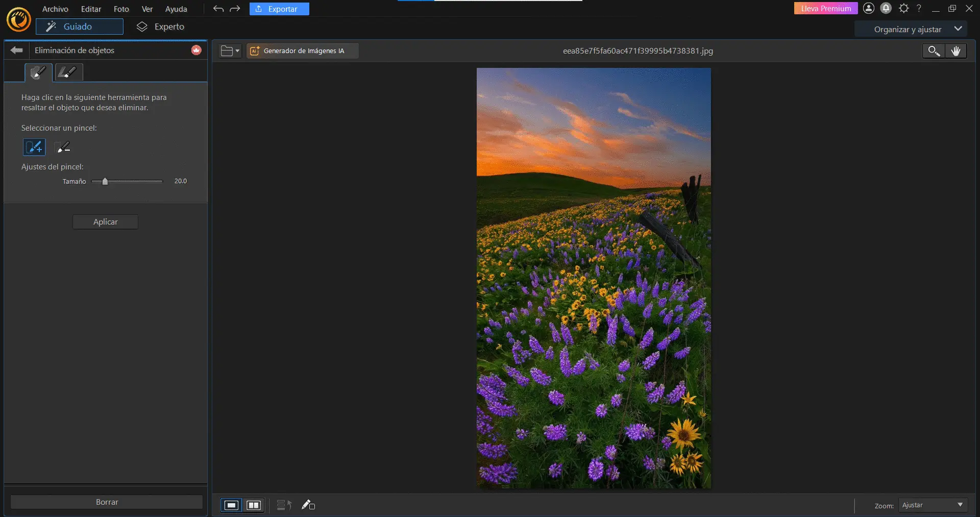
Task: Click the undo arrow icon
Action: 218,9
